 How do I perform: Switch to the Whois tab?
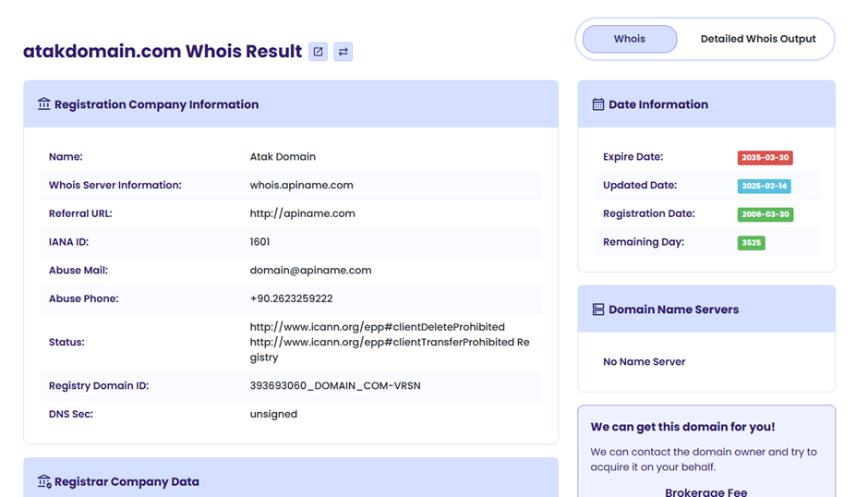click(630, 39)
